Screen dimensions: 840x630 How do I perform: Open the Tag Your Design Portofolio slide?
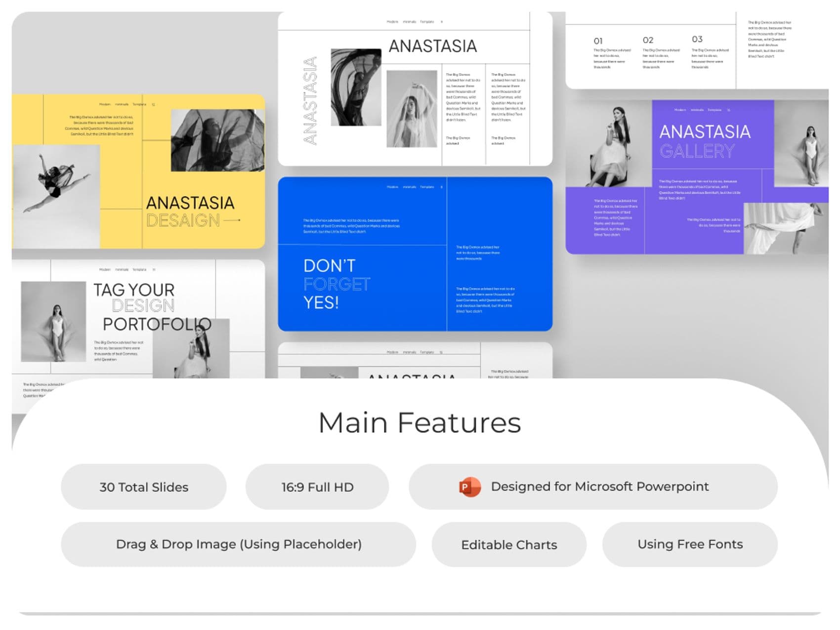click(x=138, y=319)
